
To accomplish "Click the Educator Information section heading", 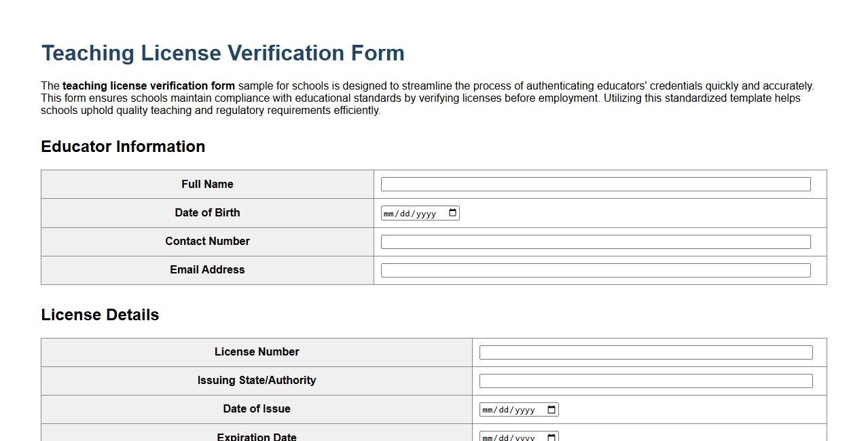I will pos(124,147).
